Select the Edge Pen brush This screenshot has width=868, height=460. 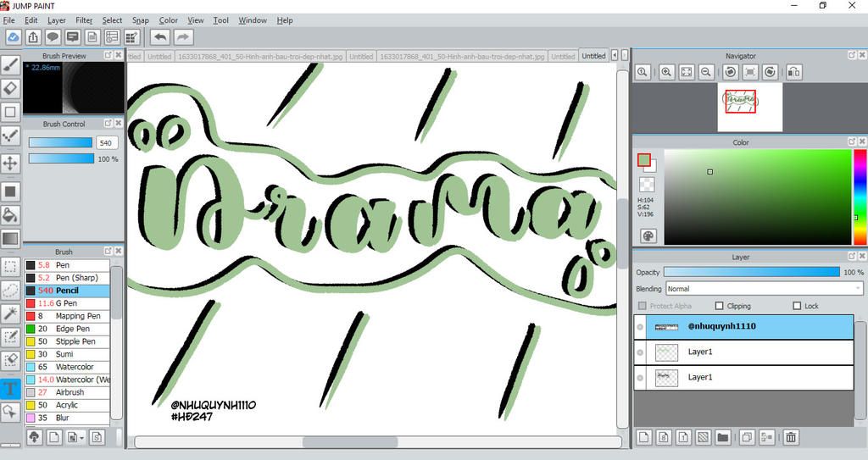pos(67,329)
